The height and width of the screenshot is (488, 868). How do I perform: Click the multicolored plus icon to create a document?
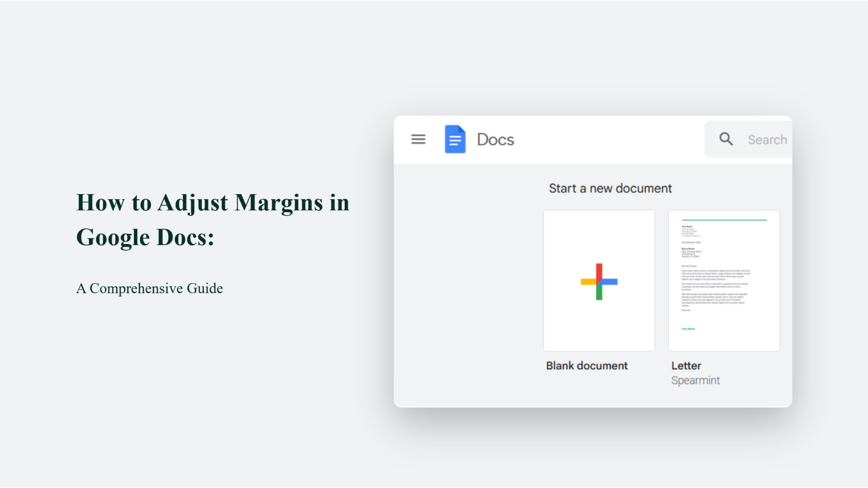tap(599, 280)
